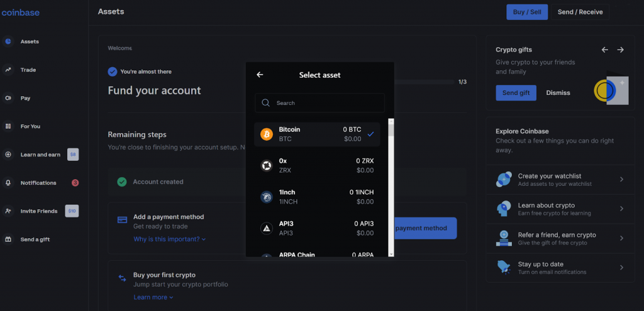Click the scrollbar down arrow in asset list

coord(391,254)
